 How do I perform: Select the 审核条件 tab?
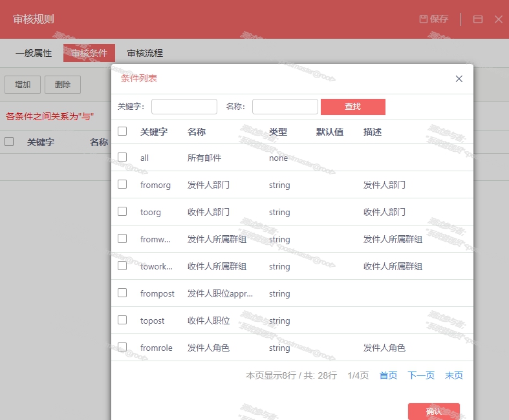[89, 53]
